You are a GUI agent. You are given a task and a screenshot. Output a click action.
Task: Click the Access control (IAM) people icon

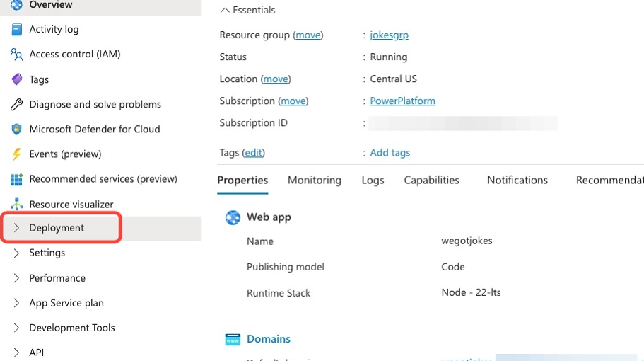(x=16, y=55)
